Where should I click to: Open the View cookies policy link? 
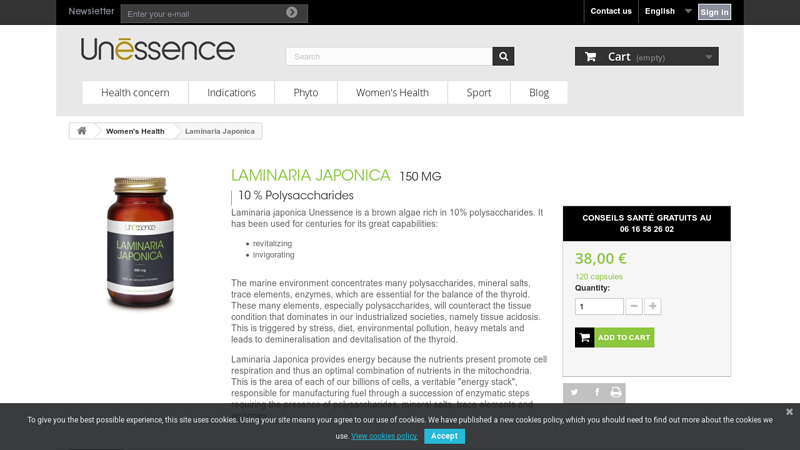pos(384,436)
